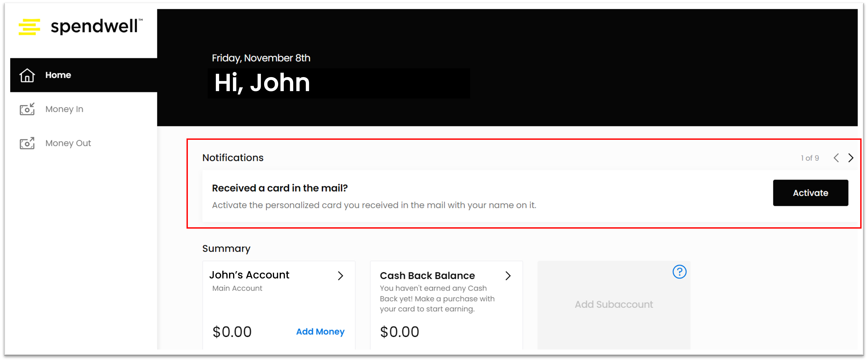This screenshot has height=361, width=868.
Task: Click the spendwell yellow stripes logo
Action: tap(29, 27)
